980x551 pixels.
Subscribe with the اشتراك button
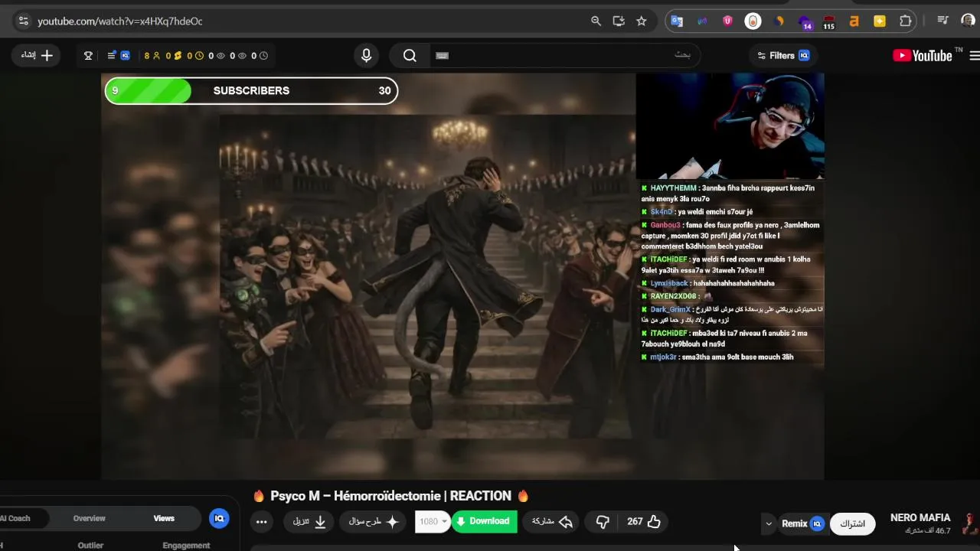click(x=852, y=524)
